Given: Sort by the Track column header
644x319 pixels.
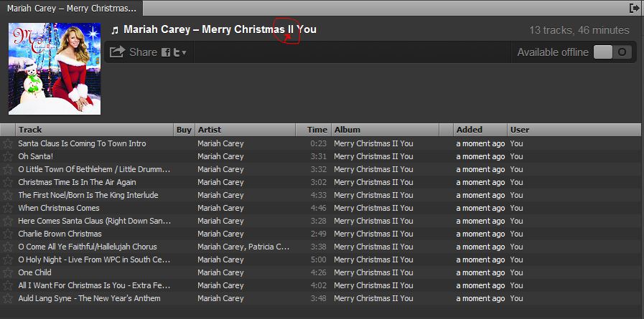Looking at the screenshot, I should tap(95, 130).
